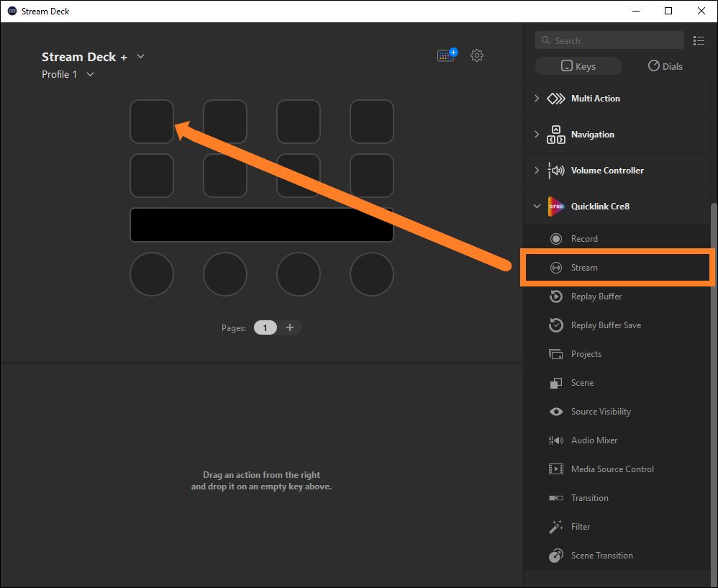Click the Transition action icon
The image size is (718, 588).
pyautogui.click(x=556, y=498)
